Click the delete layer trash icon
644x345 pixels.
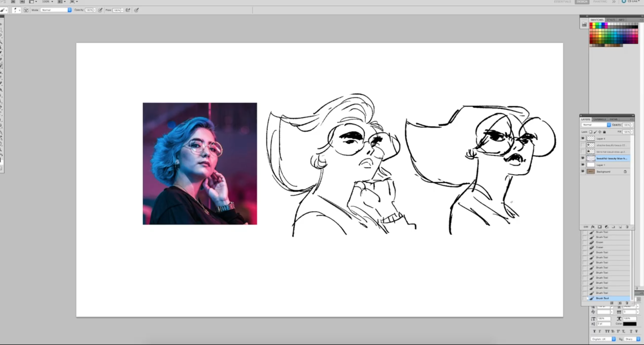(x=627, y=227)
